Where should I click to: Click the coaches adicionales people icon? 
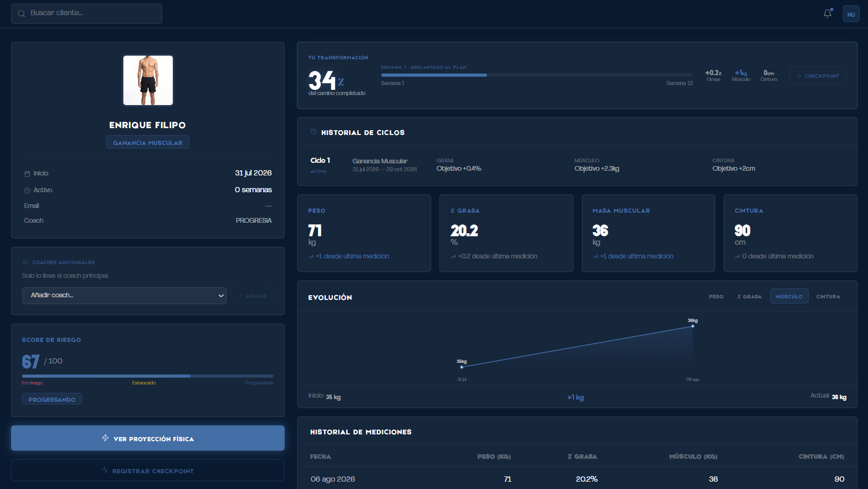click(x=25, y=262)
